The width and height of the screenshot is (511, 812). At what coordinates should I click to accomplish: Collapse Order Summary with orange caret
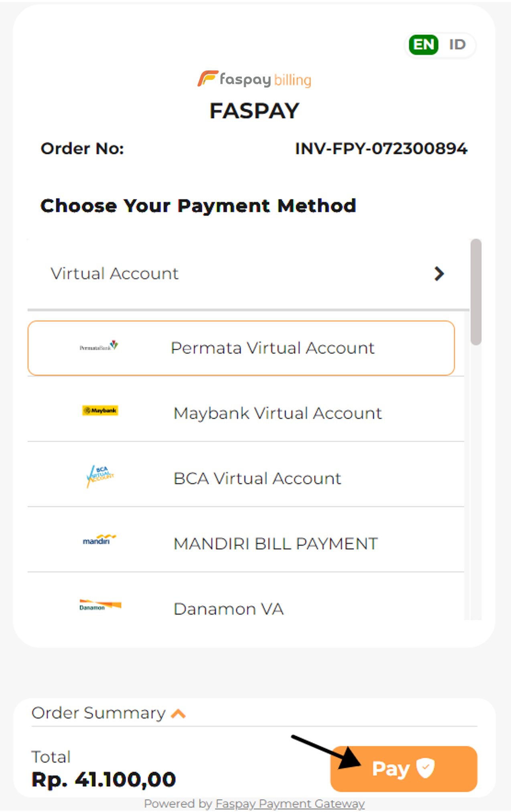[178, 714]
